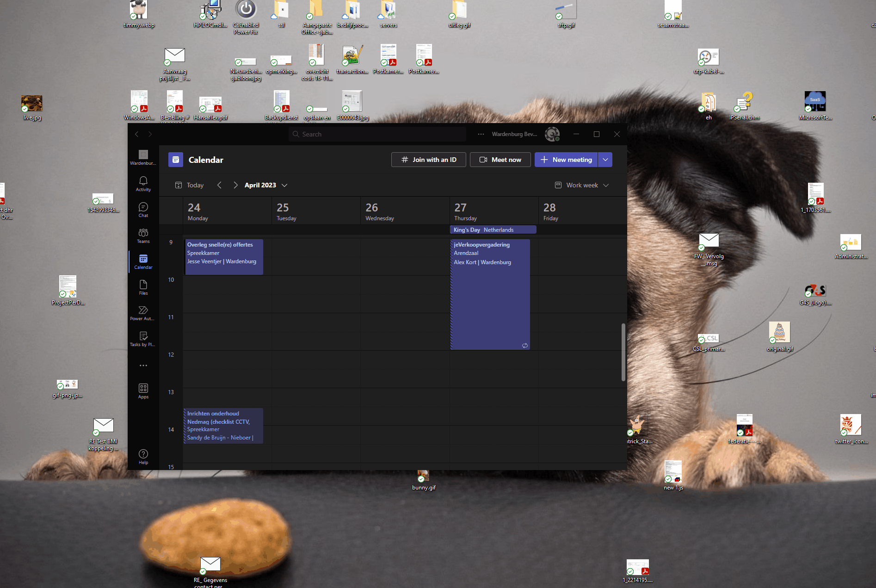Select original.gif desktop icon
Screen dimensions: 876x588
point(780,337)
